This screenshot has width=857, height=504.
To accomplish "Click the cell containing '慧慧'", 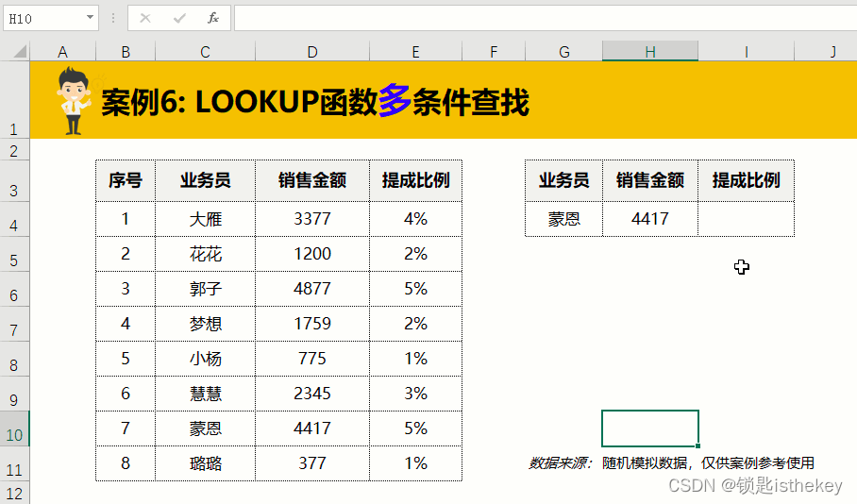I will 205,395.
